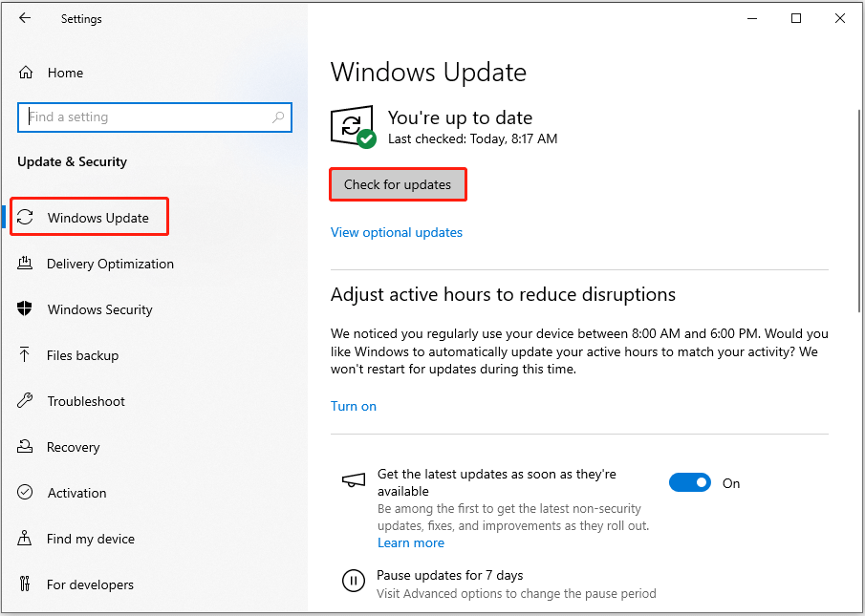Enable automatic active hours via Turn on
Screen dimensions: 865x616
(353, 406)
